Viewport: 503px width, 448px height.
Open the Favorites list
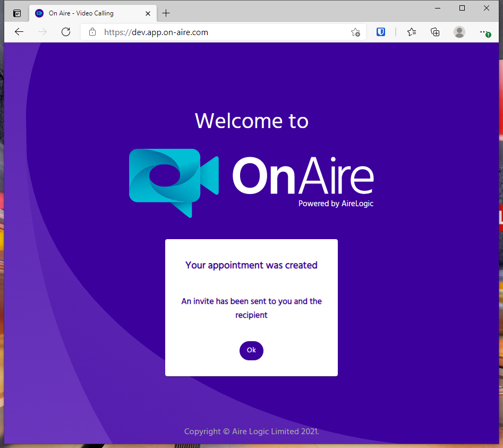tap(411, 32)
